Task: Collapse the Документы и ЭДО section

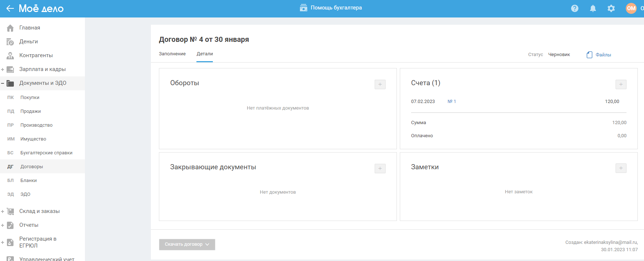Action: click(3, 83)
